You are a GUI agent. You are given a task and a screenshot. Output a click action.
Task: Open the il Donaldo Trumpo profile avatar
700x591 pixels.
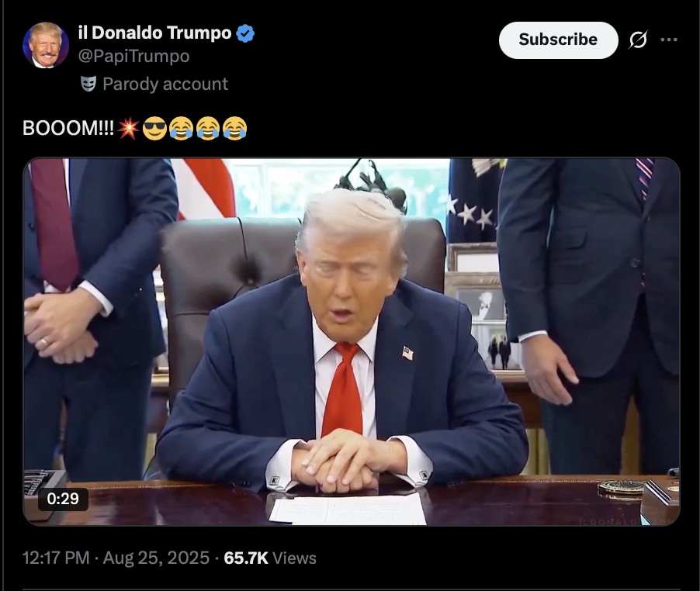point(46,45)
